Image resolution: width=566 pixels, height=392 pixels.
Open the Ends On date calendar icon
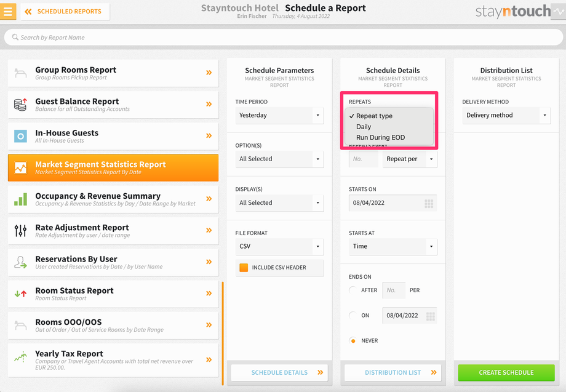click(431, 316)
